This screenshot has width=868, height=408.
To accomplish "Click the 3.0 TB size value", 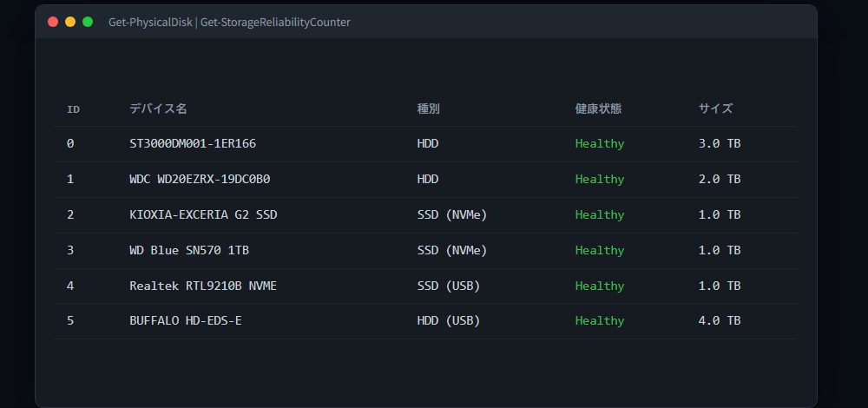I will point(720,144).
